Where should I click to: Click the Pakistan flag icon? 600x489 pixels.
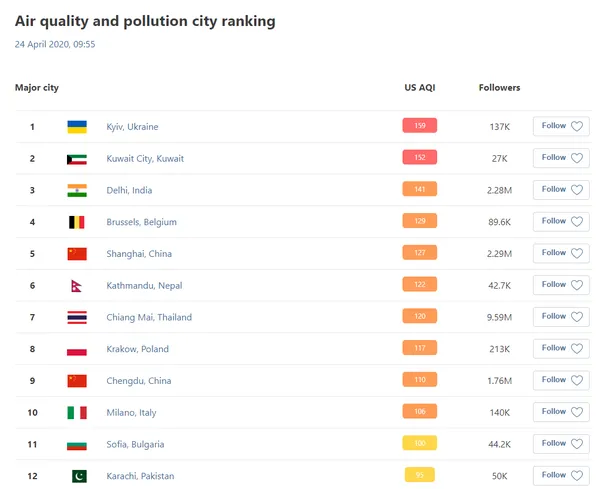click(x=79, y=476)
